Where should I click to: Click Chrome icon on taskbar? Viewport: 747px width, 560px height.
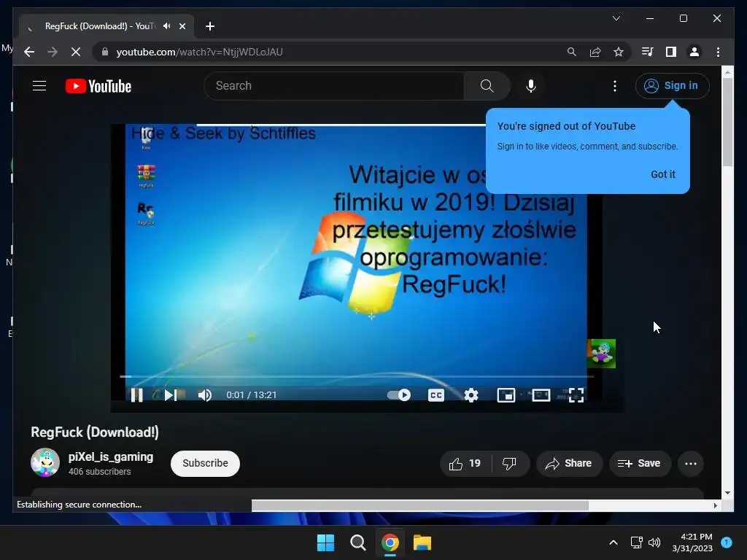[390, 542]
